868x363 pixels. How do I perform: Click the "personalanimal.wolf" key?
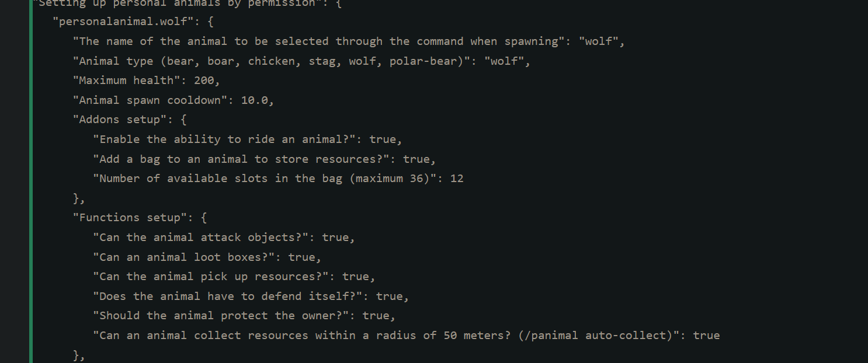tap(120, 22)
